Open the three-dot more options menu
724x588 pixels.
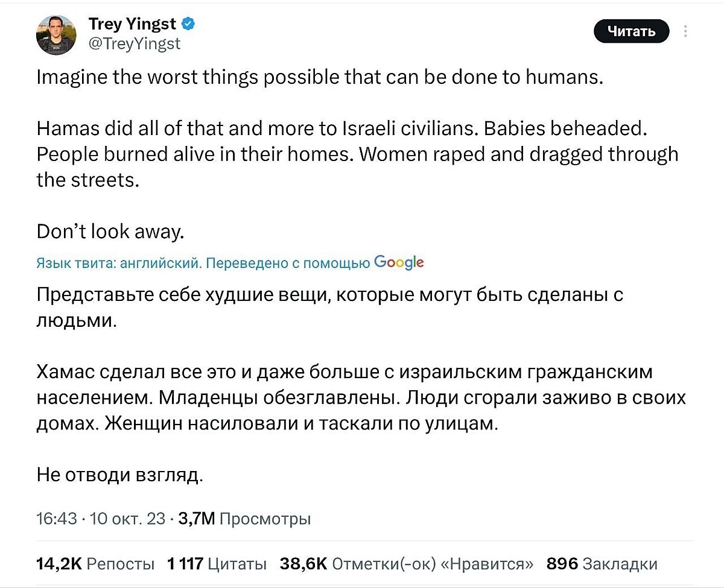point(686,31)
